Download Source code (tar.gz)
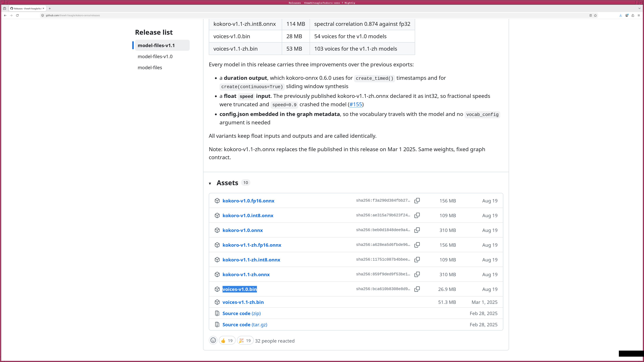 click(245, 324)
